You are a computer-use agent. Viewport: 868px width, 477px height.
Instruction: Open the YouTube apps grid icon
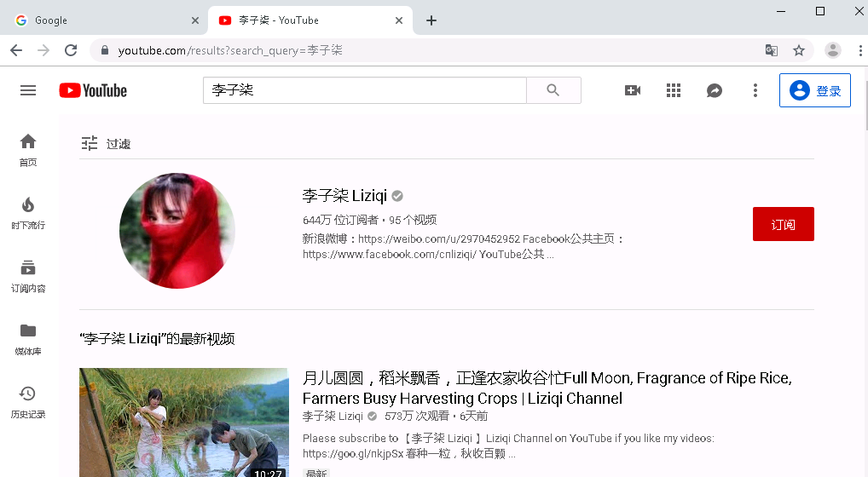pyautogui.click(x=673, y=90)
